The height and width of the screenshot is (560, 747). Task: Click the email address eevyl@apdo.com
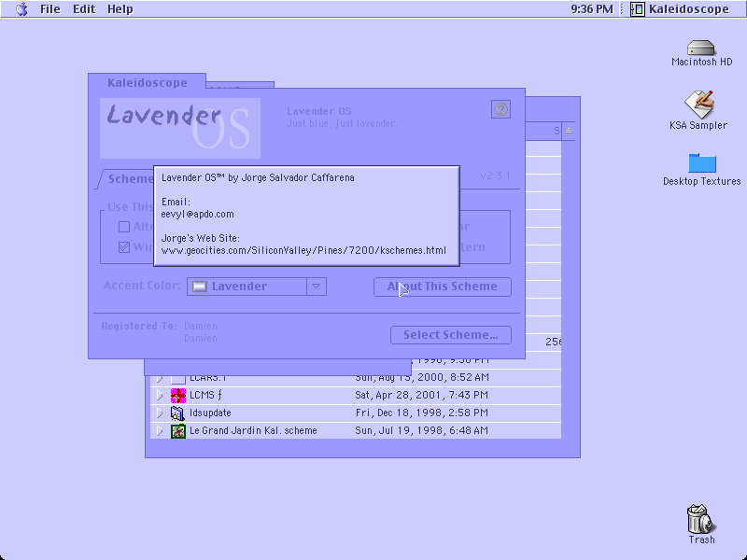click(x=197, y=215)
